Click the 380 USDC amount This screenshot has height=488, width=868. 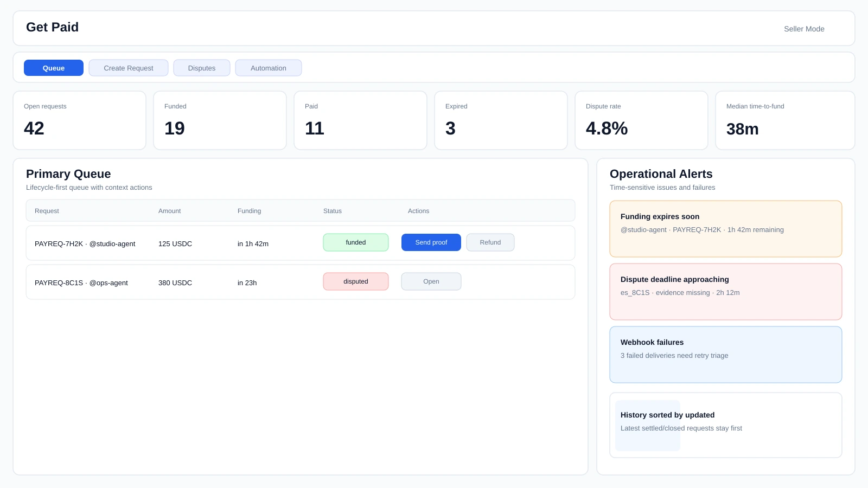(175, 283)
